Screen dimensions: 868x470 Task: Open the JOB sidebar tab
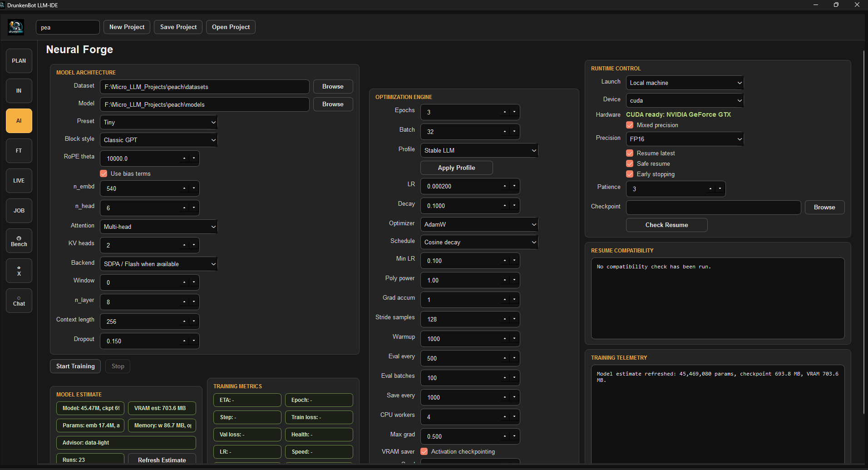(19, 211)
